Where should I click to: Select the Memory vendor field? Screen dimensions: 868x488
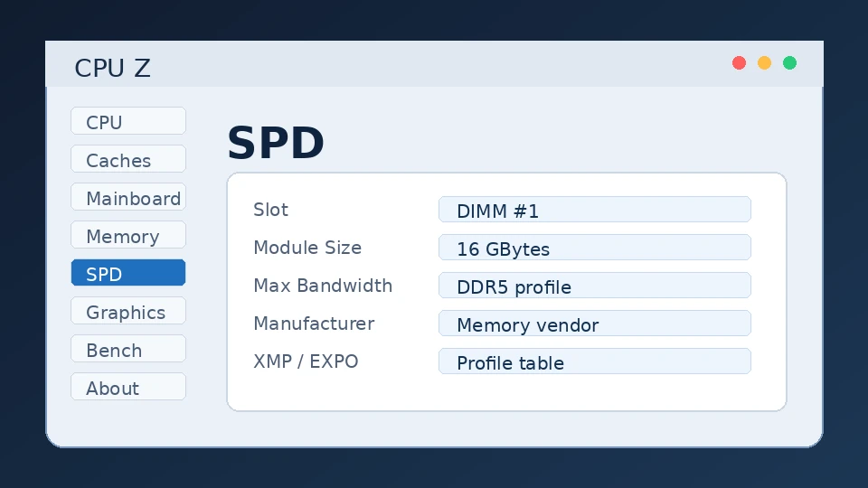click(595, 324)
